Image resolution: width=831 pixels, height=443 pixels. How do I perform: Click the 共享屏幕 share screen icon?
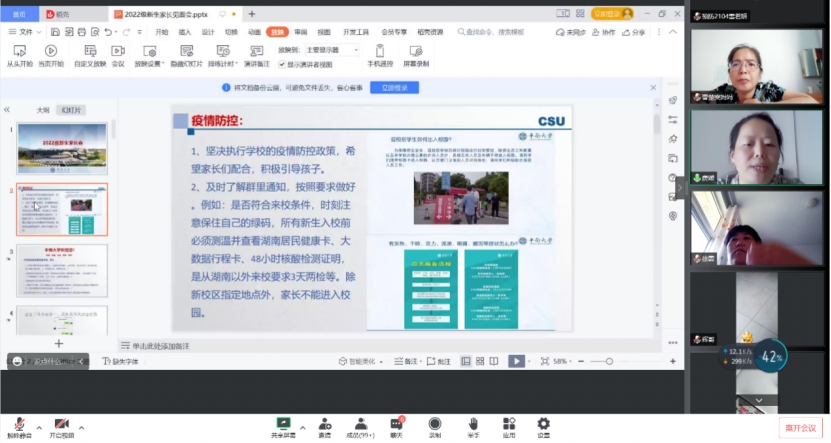point(283,423)
